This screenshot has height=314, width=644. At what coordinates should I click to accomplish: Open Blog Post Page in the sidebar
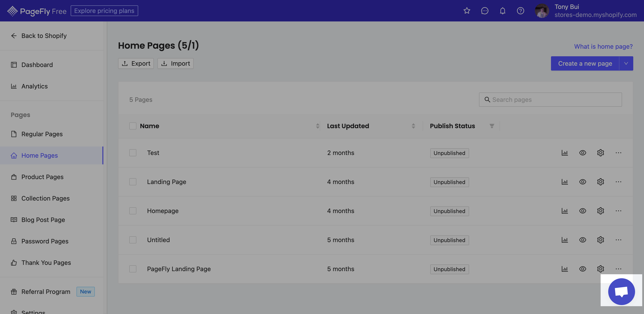point(52,220)
